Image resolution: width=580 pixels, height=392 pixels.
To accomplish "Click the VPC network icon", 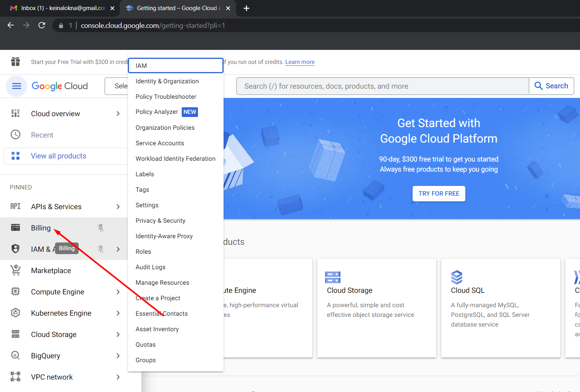I will pyautogui.click(x=15, y=377).
